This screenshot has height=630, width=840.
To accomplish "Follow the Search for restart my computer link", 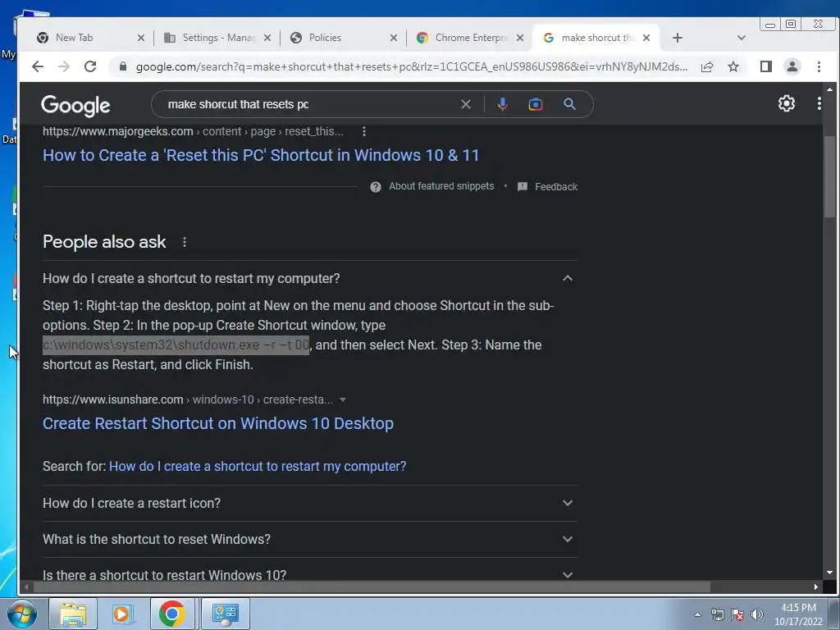I will (x=258, y=466).
